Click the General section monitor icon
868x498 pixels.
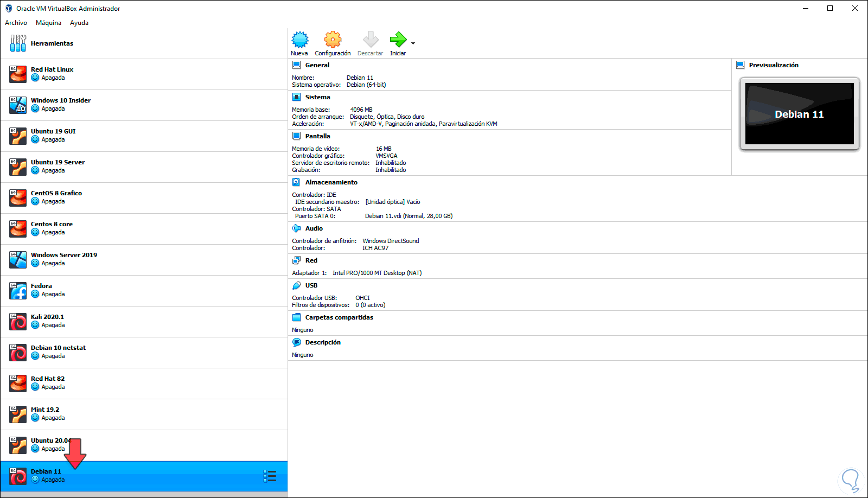click(x=297, y=65)
